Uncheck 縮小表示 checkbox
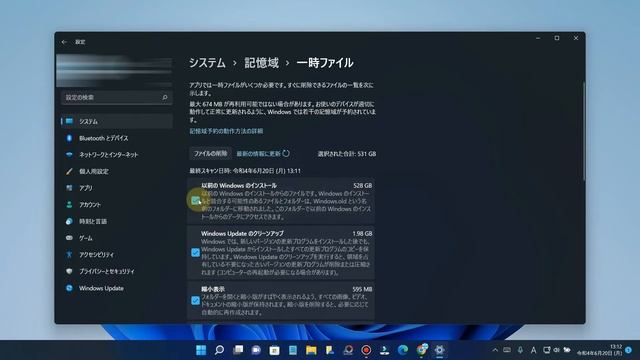640x360 pixels. tap(196, 300)
